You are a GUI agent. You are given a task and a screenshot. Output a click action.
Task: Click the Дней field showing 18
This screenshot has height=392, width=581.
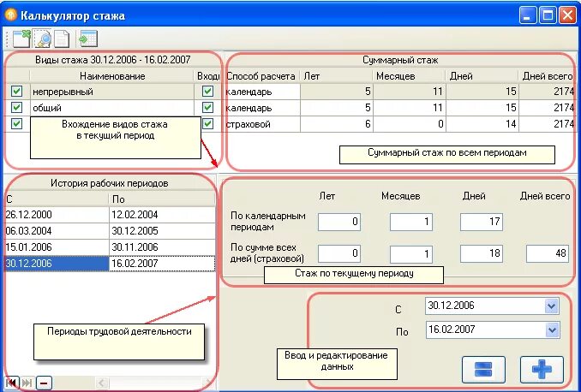pos(482,253)
